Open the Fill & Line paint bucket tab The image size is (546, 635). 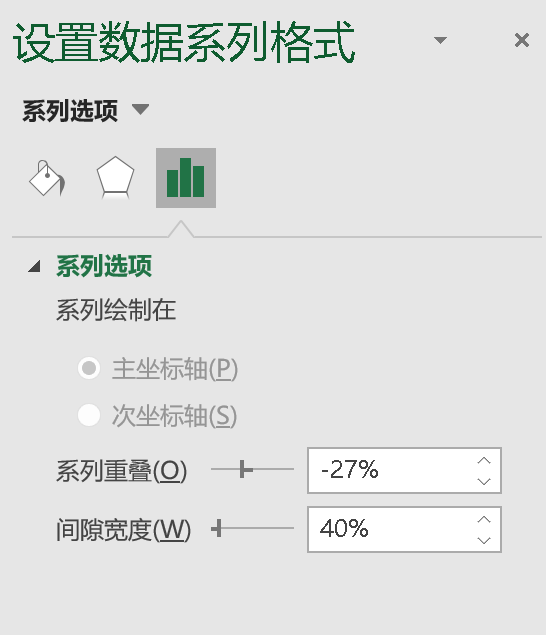47,178
